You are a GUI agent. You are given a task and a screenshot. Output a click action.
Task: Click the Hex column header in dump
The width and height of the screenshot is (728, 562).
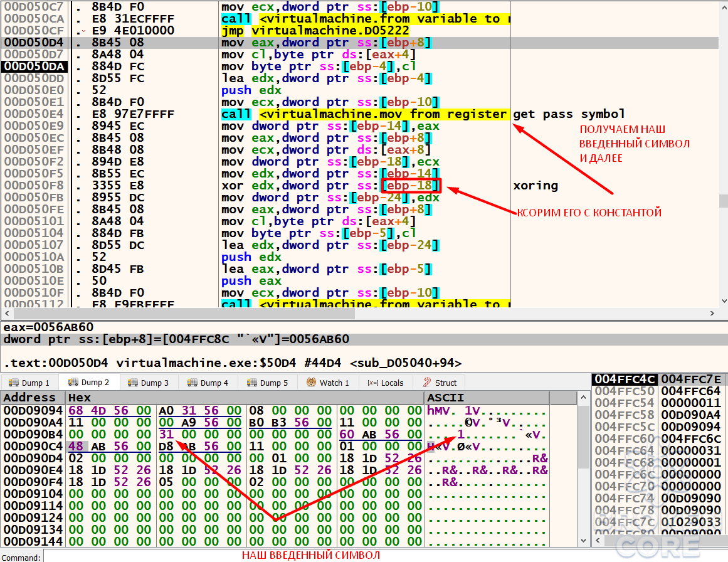click(x=245, y=398)
